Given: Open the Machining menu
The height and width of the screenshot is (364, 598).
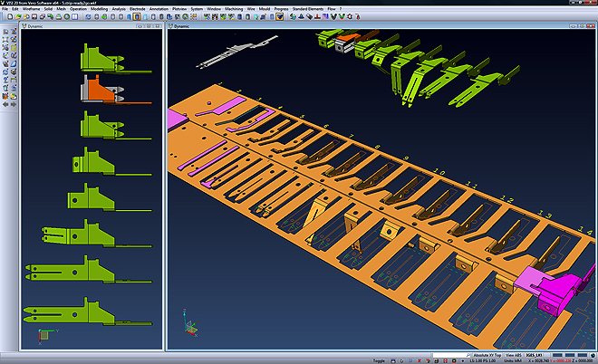Looking at the screenshot, I should coord(234,9).
